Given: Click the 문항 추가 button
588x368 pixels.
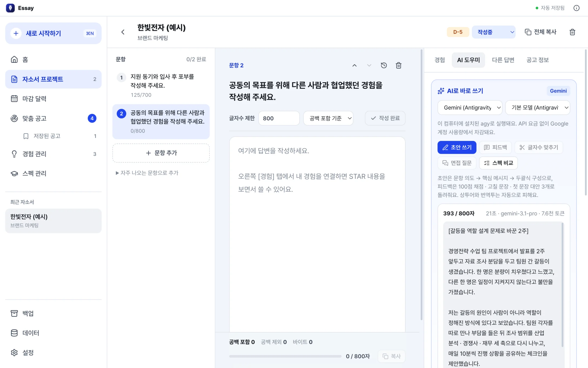Looking at the screenshot, I should click(x=161, y=153).
